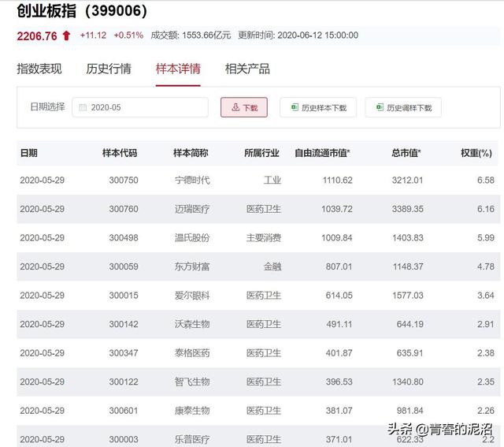Click total market value 1340.80
The height and width of the screenshot is (447, 504).
tap(408, 382)
